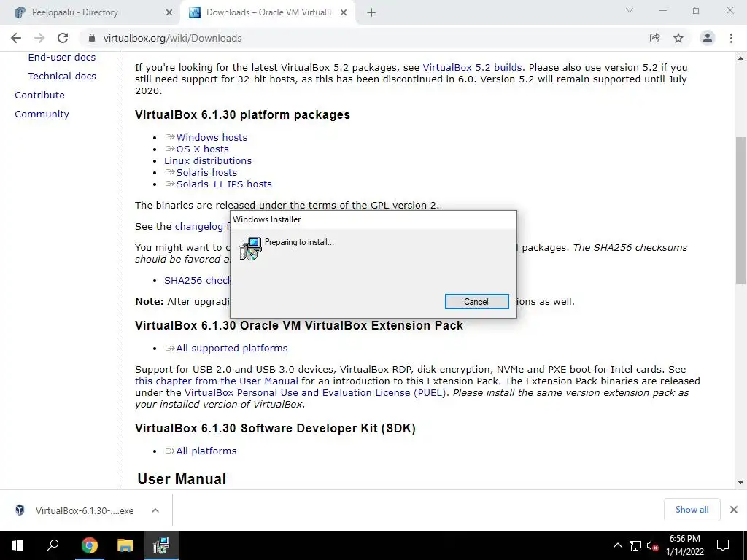This screenshot has height=560, width=747.
Task: Open the VirtualBox PUEL license link
Action: click(x=315, y=393)
